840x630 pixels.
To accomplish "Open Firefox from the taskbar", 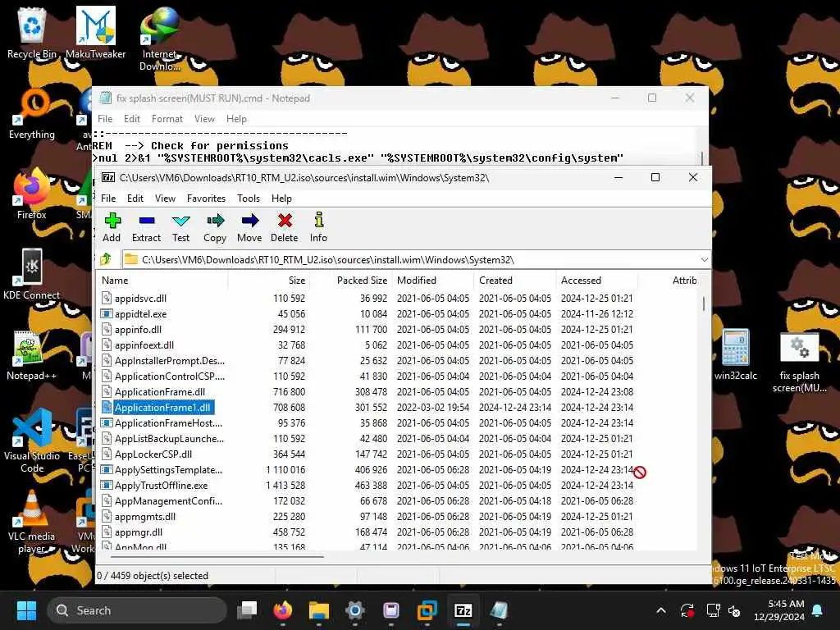I will [x=283, y=610].
